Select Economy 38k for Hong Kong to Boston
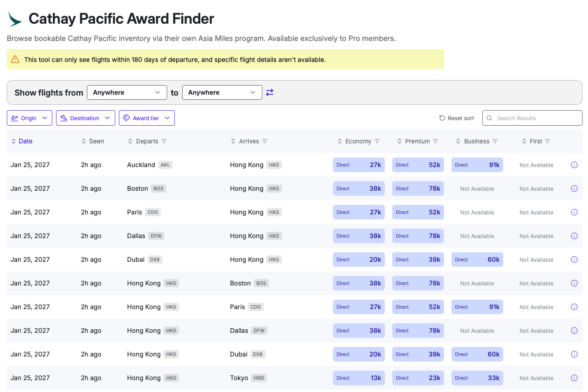The width and height of the screenshot is (588, 392). [359, 283]
